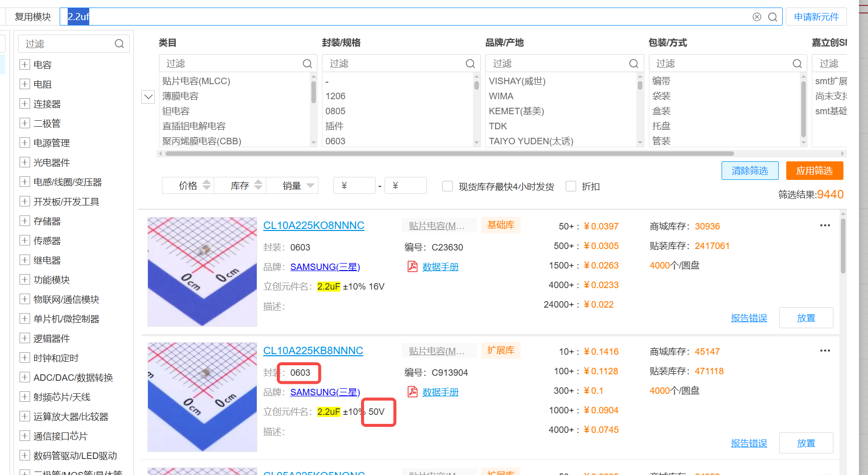The height and width of the screenshot is (475, 868).
Task: Select 1206 in 封装/规格 list
Action: tap(335, 96)
